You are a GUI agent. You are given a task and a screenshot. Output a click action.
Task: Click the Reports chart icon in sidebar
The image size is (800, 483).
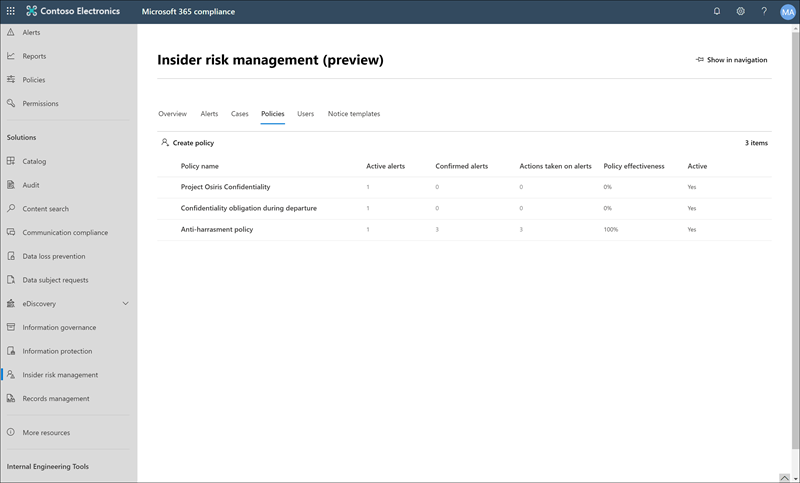[x=11, y=56]
